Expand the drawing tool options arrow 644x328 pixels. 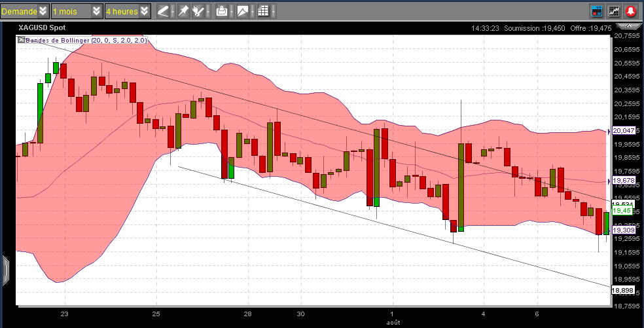[x=171, y=11]
